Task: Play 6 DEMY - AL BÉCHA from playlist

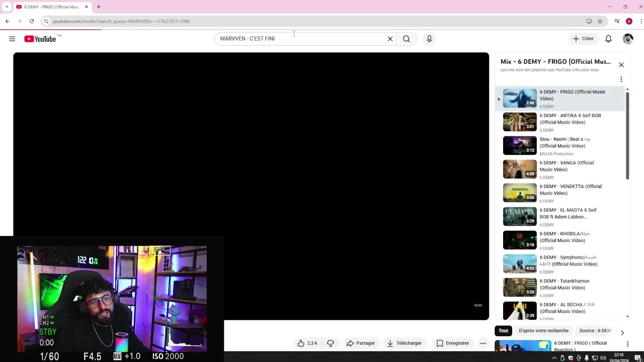Action: click(561, 310)
